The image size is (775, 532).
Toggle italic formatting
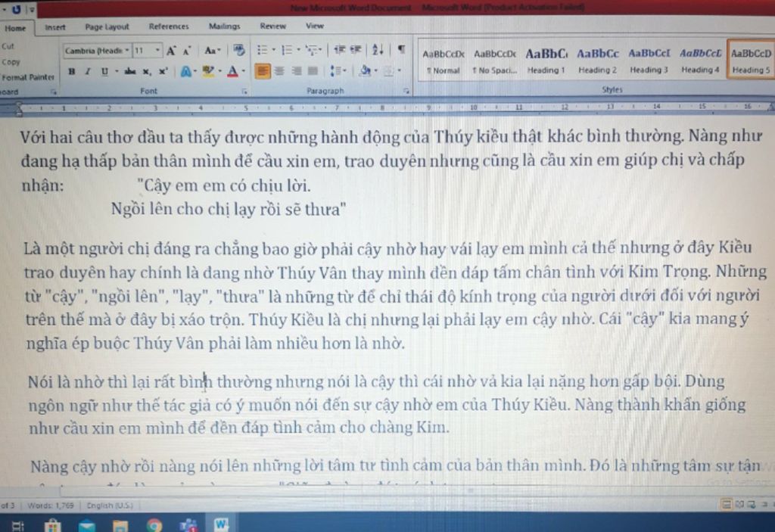click(x=88, y=71)
